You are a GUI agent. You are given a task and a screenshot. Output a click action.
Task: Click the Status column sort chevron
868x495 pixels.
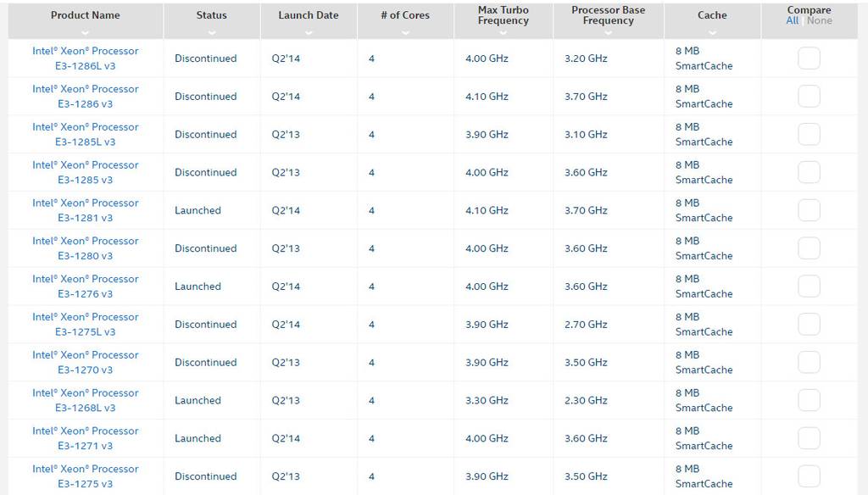coord(211,32)
